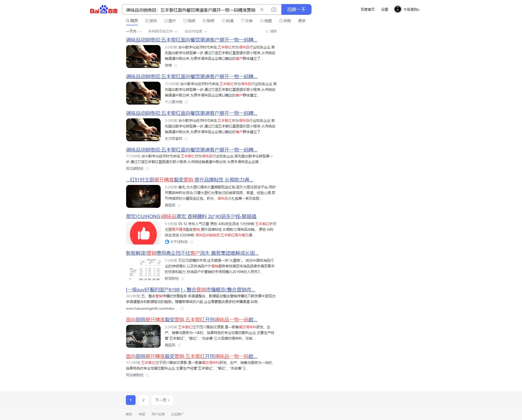Switch to the 采购 tab
Screen dimensions: 522x420
pyautogui.click(x=285, y=21)
